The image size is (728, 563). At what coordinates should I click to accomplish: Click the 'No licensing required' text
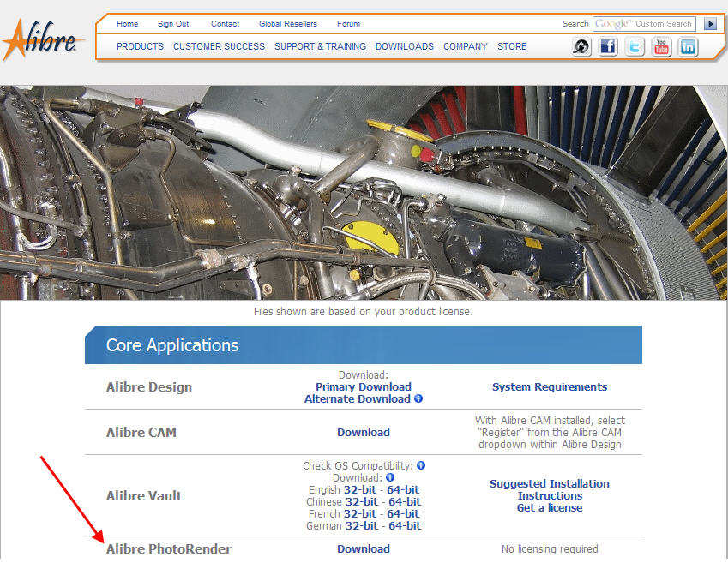(550, 549)
